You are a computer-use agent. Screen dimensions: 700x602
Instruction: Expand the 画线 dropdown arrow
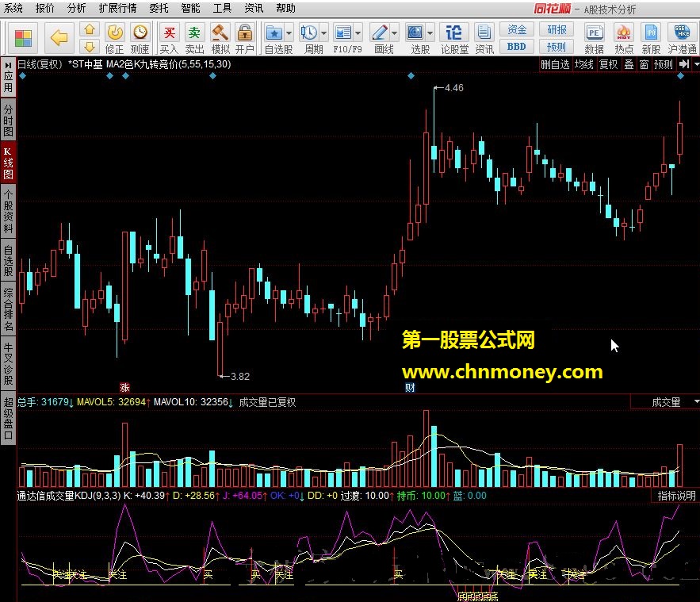[394, 33]
